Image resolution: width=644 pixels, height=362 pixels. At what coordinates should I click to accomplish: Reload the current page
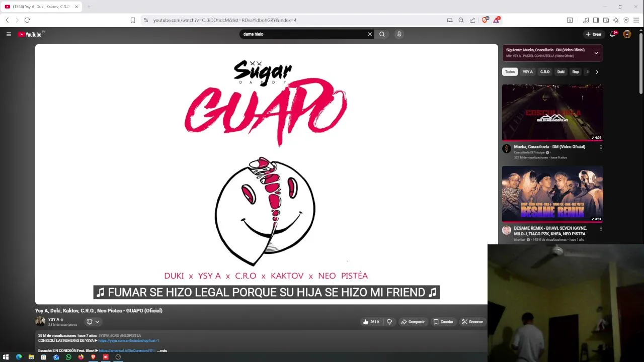pos(27,20)
